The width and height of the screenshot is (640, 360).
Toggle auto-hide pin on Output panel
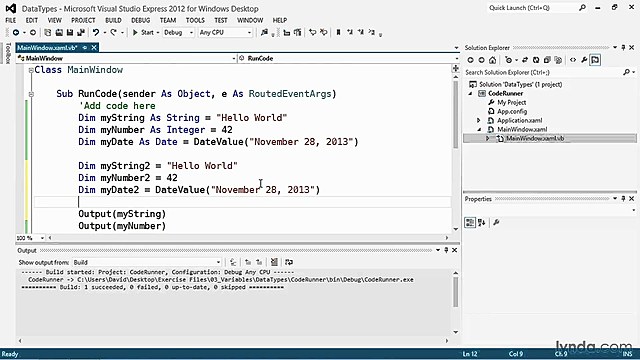pos(446,250)
